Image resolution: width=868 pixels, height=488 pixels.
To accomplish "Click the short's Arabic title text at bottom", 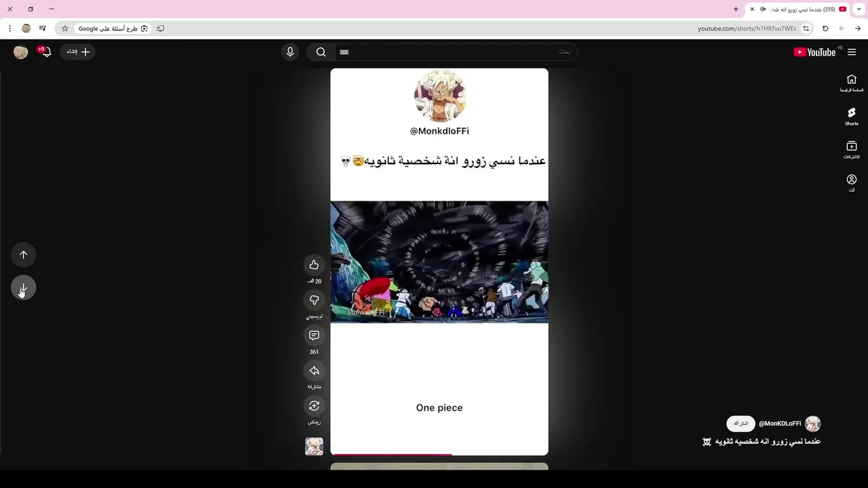I will [762, 441].
